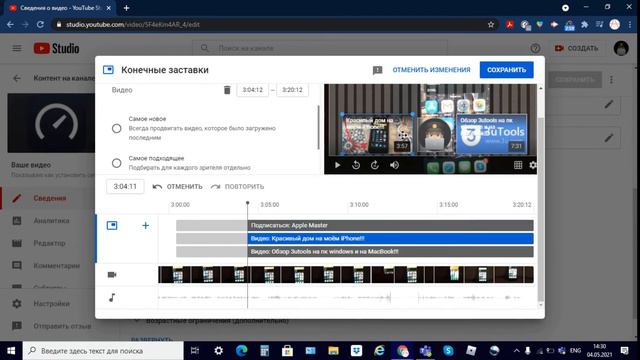Open the account avatar menu in Studio
Viewport: 640px width, 360px height.
(621, 48)
